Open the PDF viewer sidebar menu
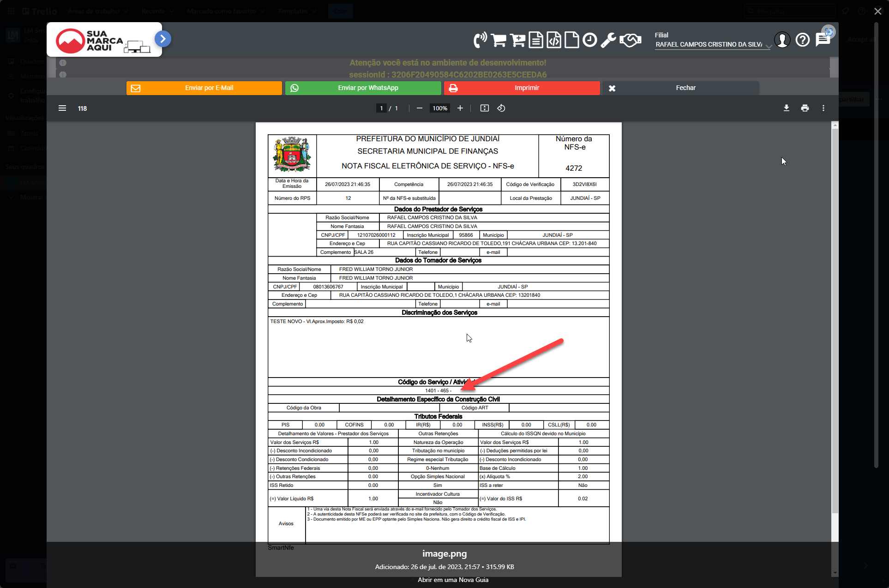The height and width of the screenshot is (588, 889). [62, 108]
